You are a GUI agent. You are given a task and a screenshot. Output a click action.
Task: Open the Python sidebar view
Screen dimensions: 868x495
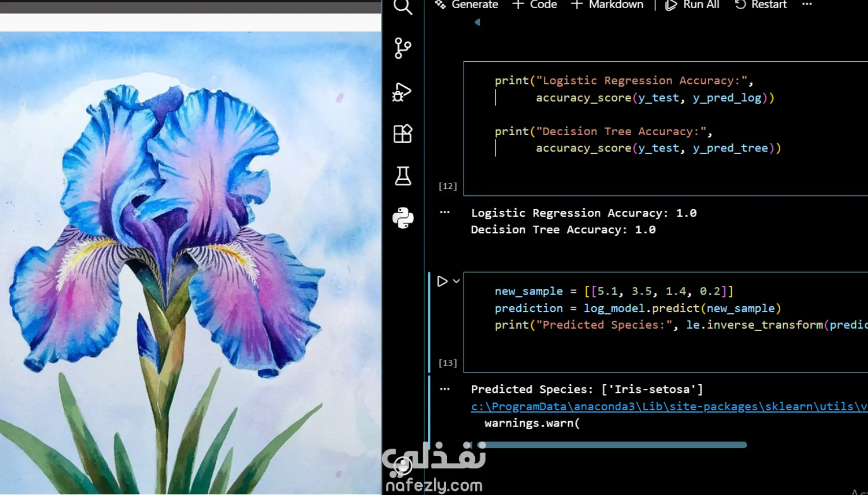pos(403,218)
